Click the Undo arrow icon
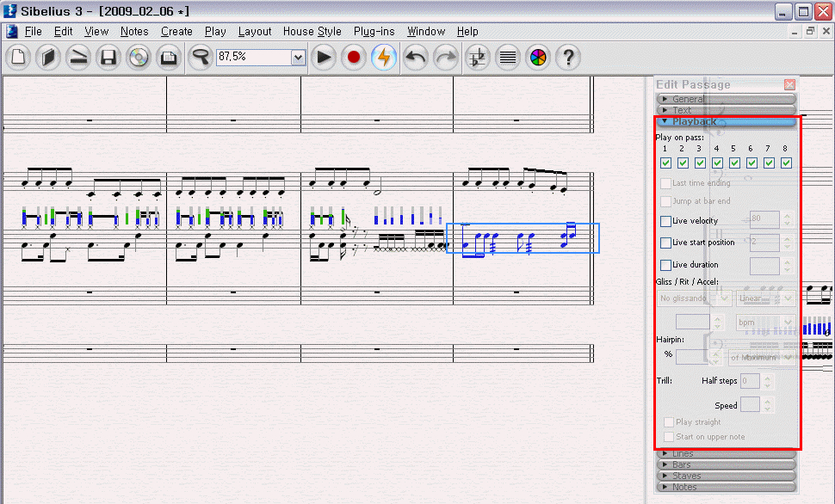The height and width of the screenshot is (504, 835). [416, 58]
